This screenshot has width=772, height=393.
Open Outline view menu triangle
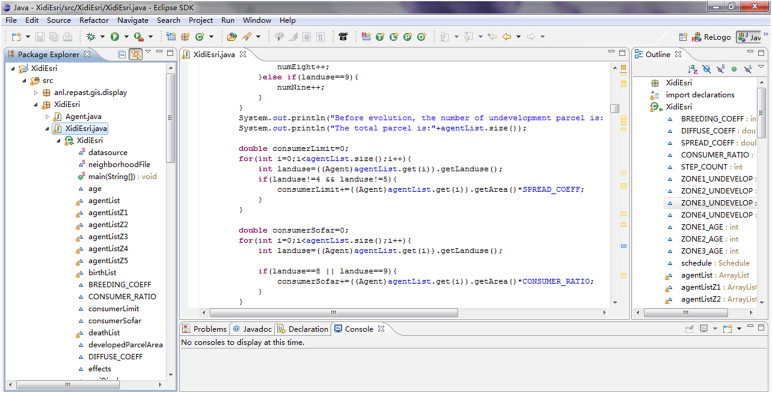coord(761,67)
